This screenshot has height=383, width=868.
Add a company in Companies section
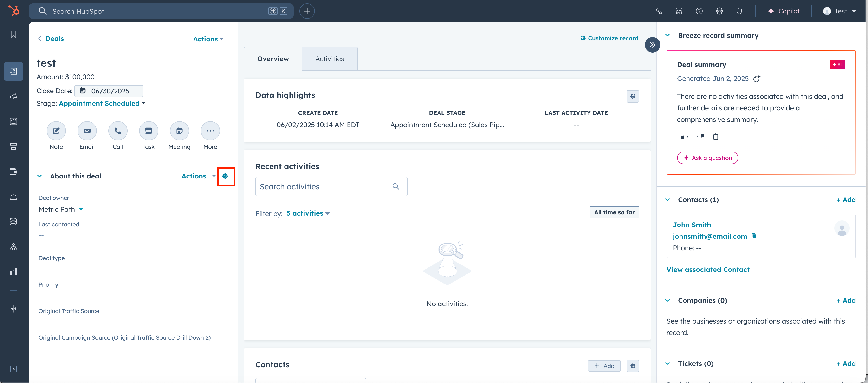coord(846,300)
